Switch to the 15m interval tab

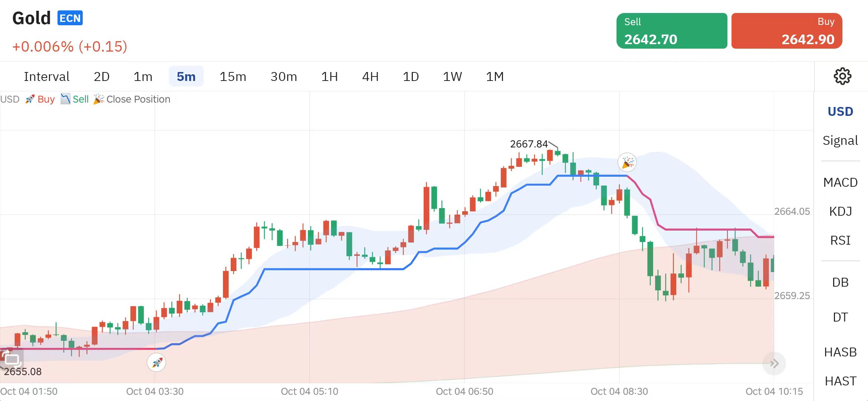click(233, 76)
